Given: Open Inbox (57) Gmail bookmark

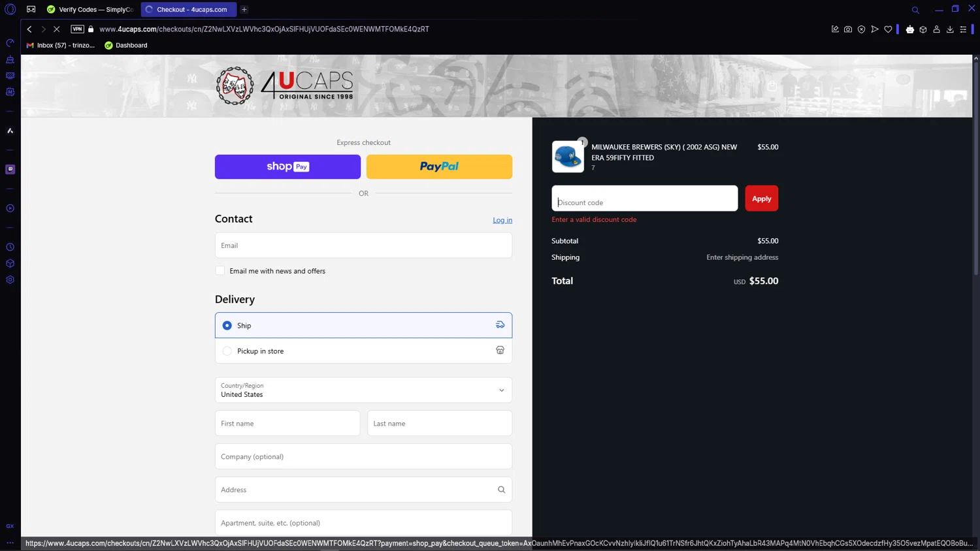Looking at the screenshot, I should (60, 45).
